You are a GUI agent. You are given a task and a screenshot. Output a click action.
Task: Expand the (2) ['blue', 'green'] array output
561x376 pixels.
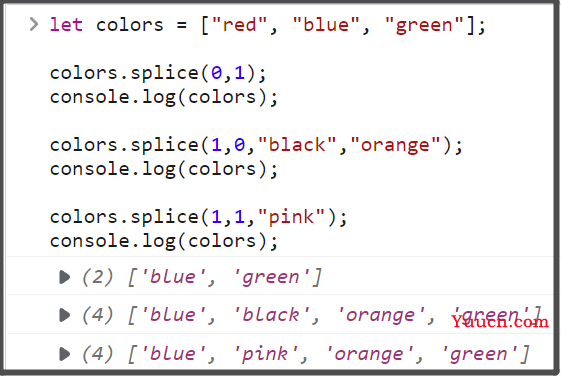tap(64, 277)
